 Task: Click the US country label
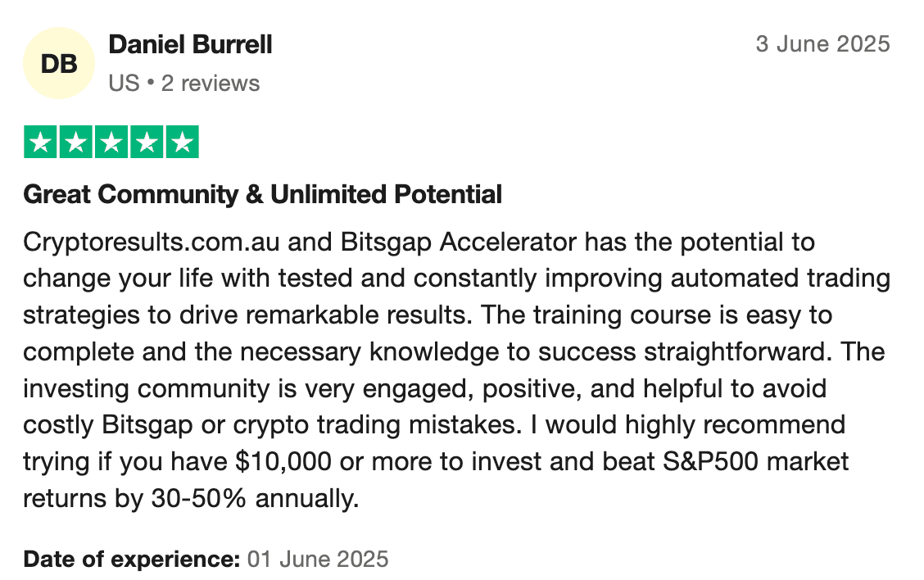coord(124,83)
